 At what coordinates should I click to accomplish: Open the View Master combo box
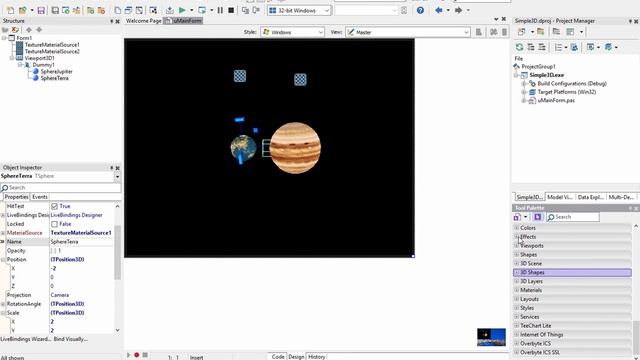point(408,32)
